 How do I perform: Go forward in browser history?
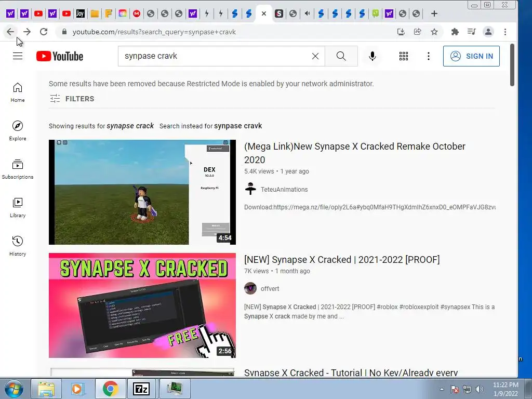tap(27, 32)
